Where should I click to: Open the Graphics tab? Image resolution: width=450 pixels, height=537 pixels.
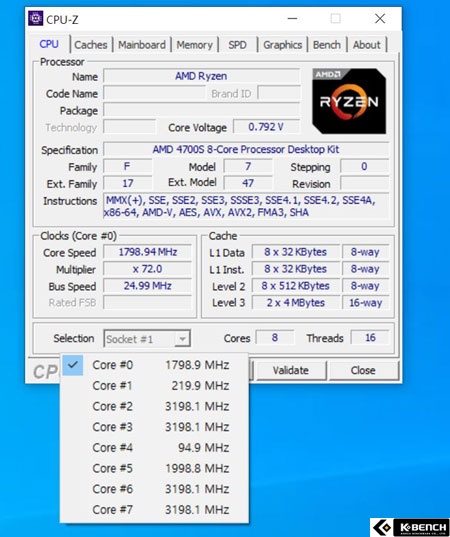pyautogui.click(x=283, y=45)
